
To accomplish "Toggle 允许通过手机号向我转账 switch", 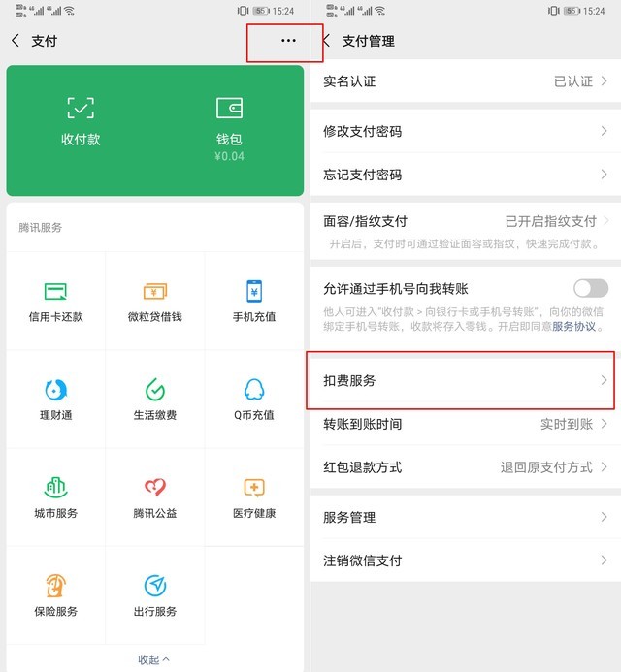I will 591,288.
